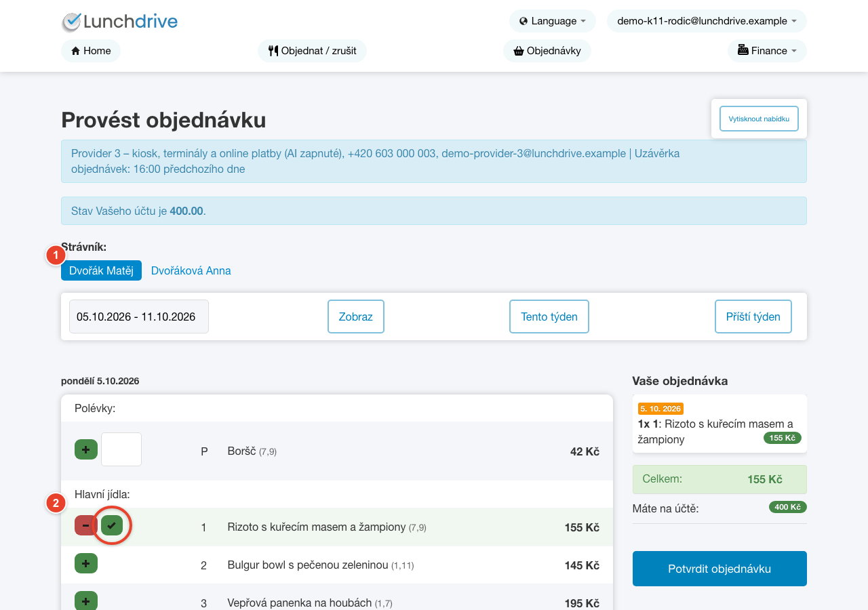Add Bulgur bowl with the plus icon
Screen dimensions: 868x610
click(x=86, y=563)
